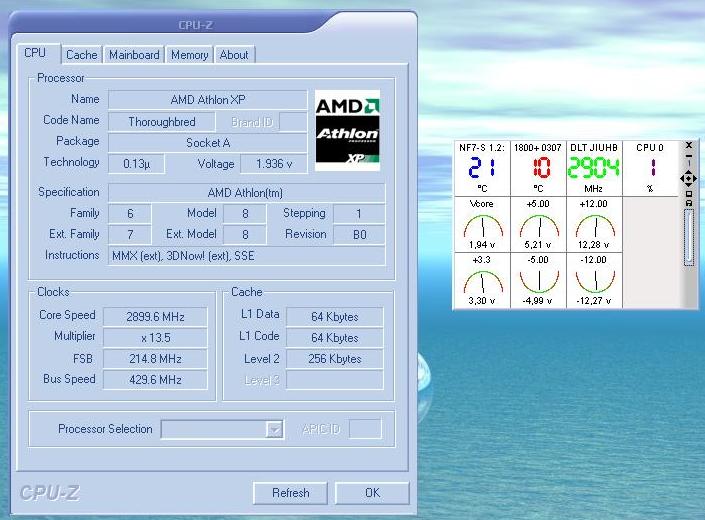Click the move arrows icon on monitor widget
Viewport: 705px width, 520px height.
[688, 178]
